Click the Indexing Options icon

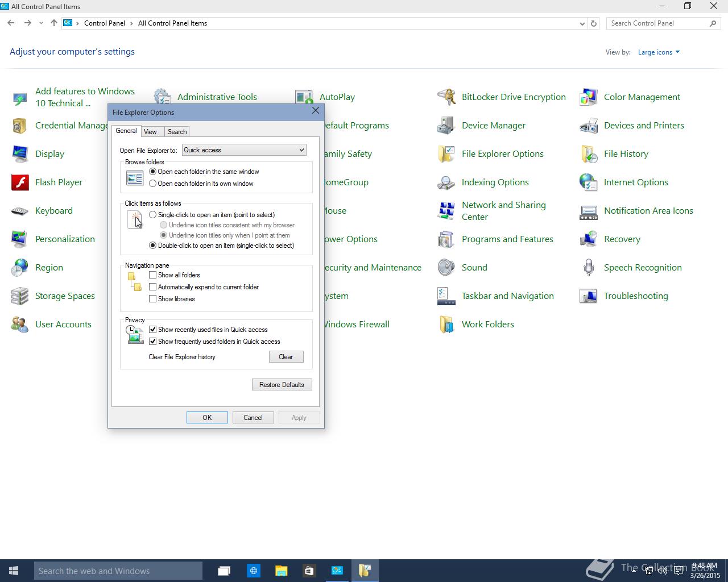point(446,182)
